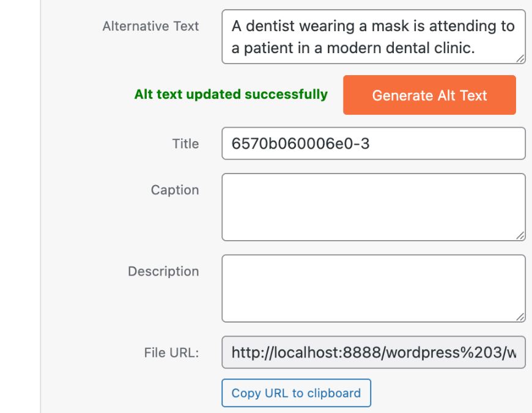Screen dimensions: 532x413
Task: Click the 'Alt text updated successfully' message
Action: tap(231, 95)
